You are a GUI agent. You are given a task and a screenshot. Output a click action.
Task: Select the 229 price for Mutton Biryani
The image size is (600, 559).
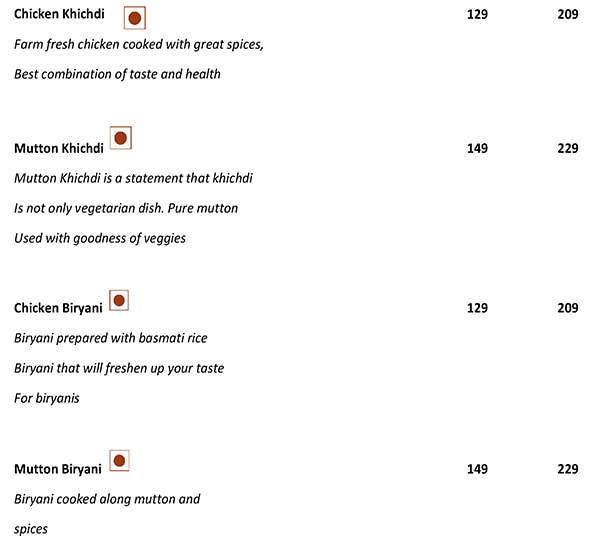568,468
